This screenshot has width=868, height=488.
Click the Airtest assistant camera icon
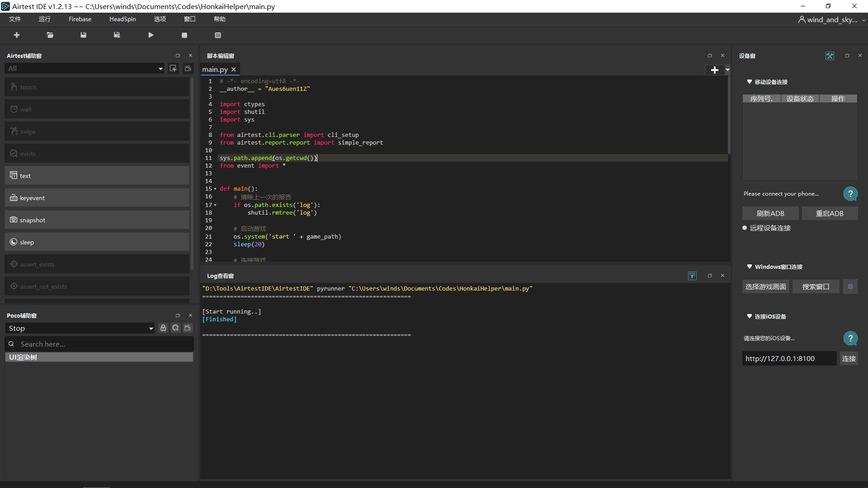point(188,68)
